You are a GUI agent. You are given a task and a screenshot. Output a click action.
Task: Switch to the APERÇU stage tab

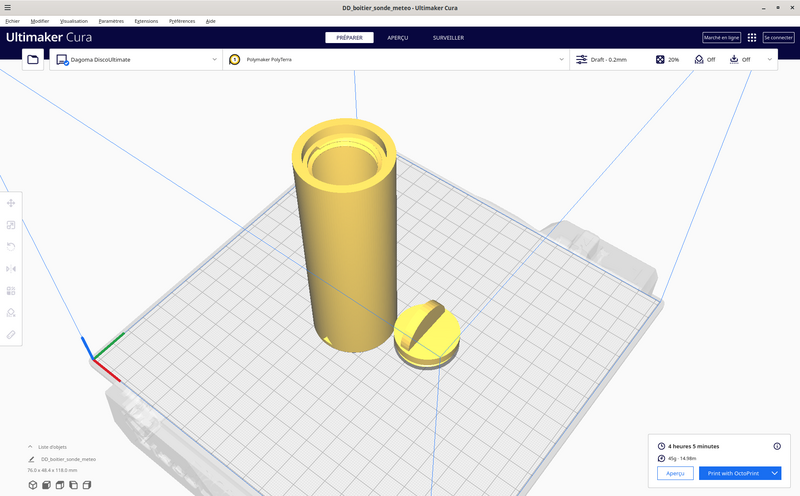click(x=397, y=38)
